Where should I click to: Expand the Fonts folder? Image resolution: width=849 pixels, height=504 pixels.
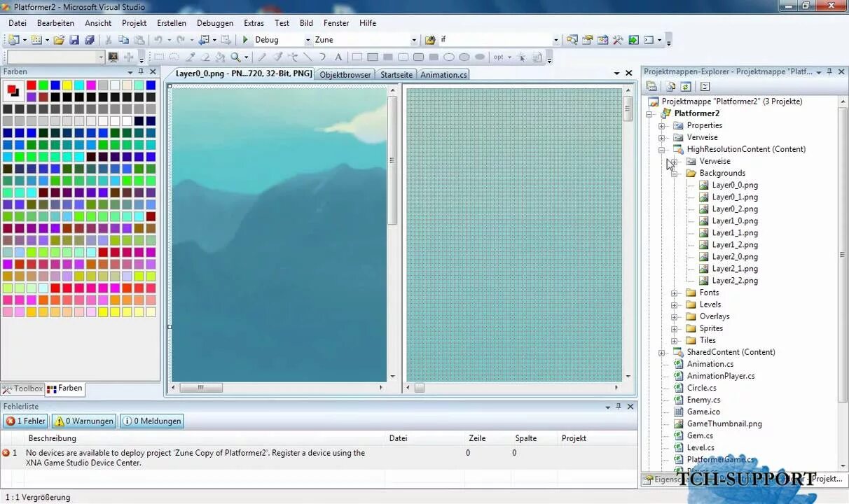(675, 293)
